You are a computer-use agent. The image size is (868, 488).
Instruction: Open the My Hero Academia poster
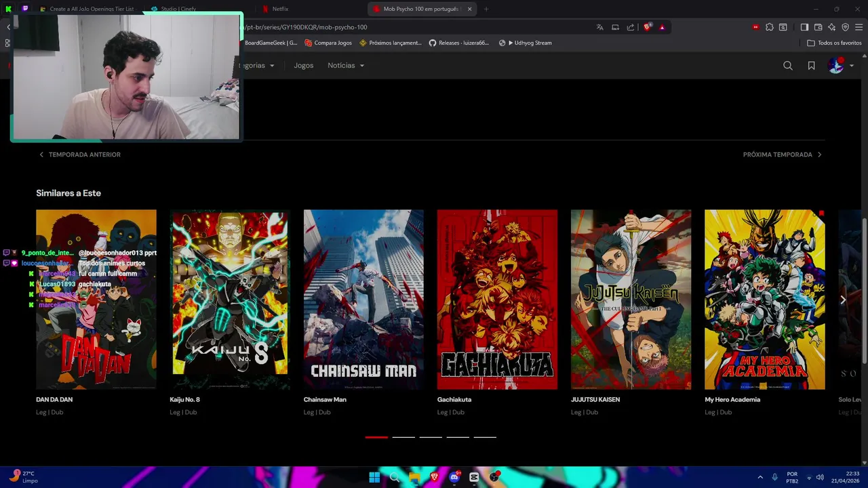(765, 300)
